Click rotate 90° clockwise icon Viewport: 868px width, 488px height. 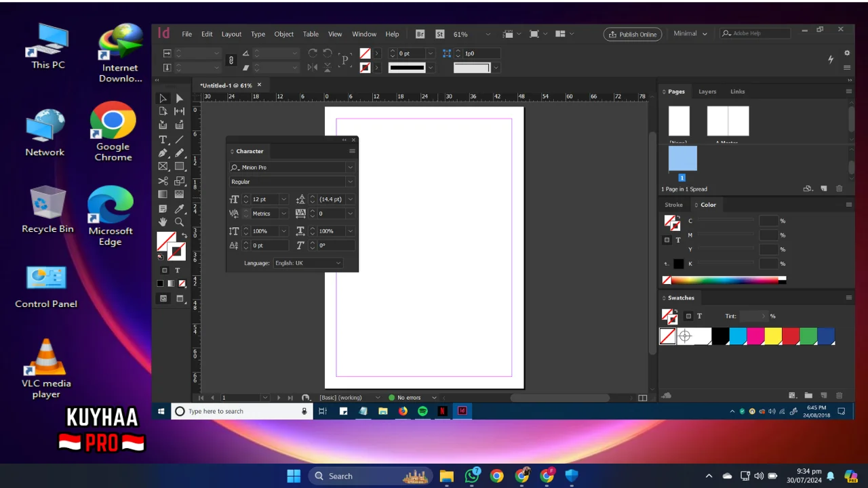313,53
